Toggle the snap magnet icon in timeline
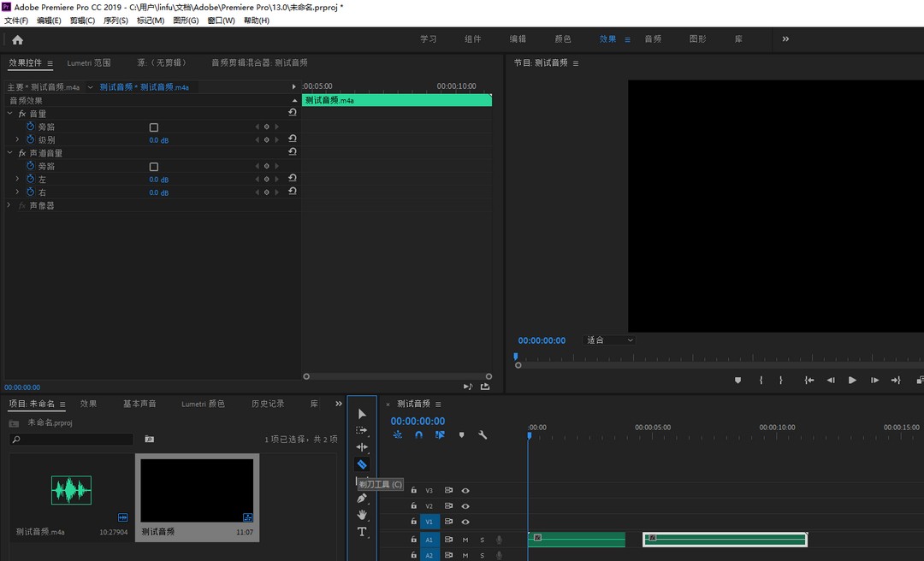 click(x=418, y=434)
